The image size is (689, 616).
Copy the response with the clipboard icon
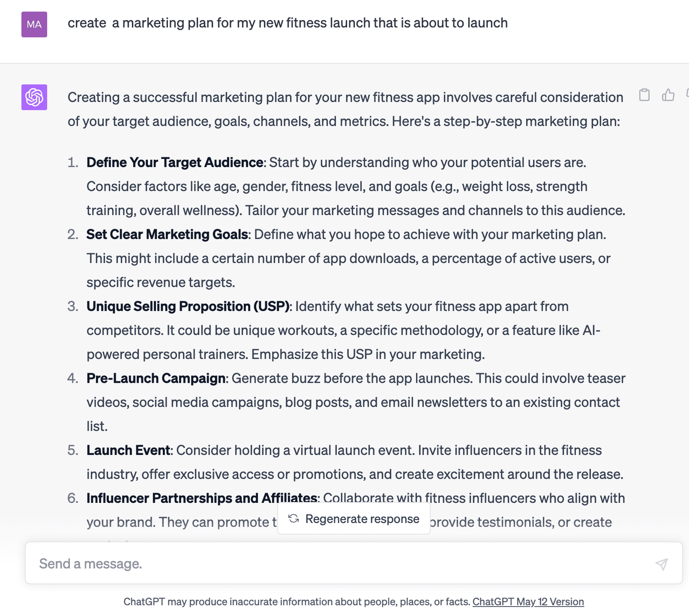point(644,95)
